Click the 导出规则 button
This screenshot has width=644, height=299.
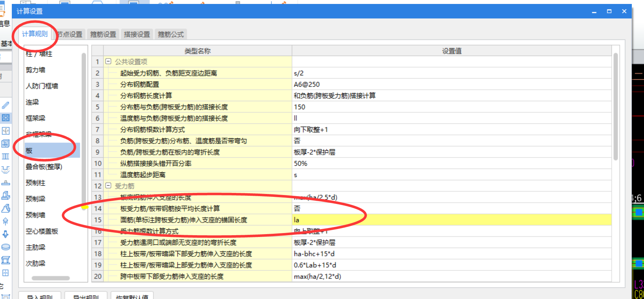[86, 296]
